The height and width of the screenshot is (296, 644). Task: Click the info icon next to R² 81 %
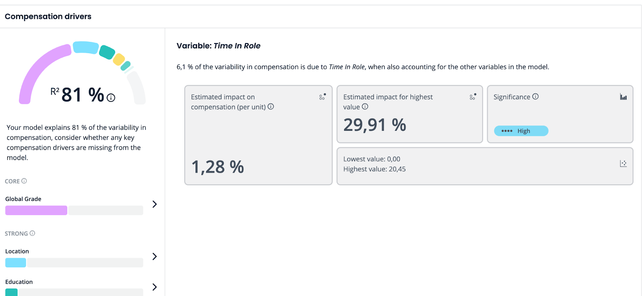coord(111,97)
